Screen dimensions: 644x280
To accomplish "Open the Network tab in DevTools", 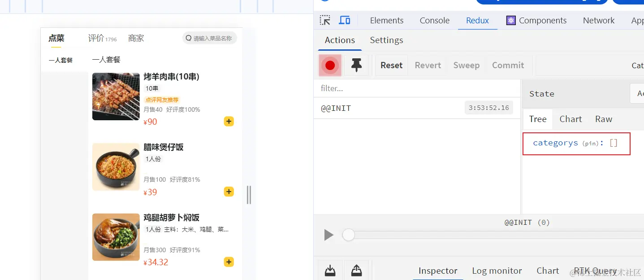I will point(599,20).
